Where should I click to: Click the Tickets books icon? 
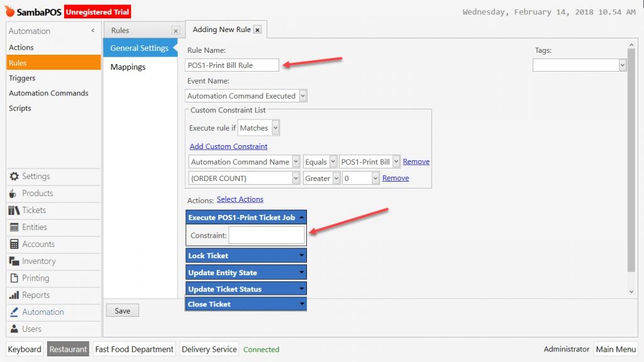[14, 210]
